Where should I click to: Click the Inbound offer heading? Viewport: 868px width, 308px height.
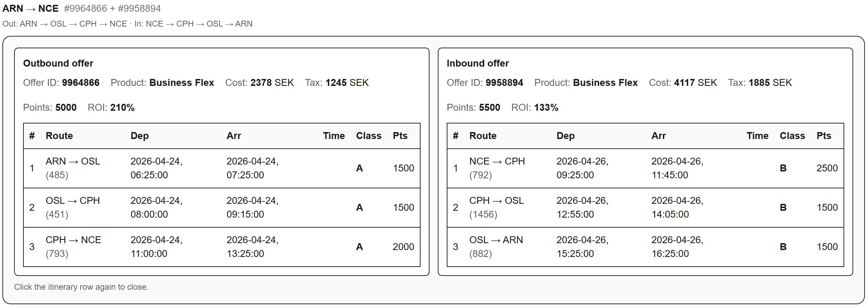coord(477,63)
